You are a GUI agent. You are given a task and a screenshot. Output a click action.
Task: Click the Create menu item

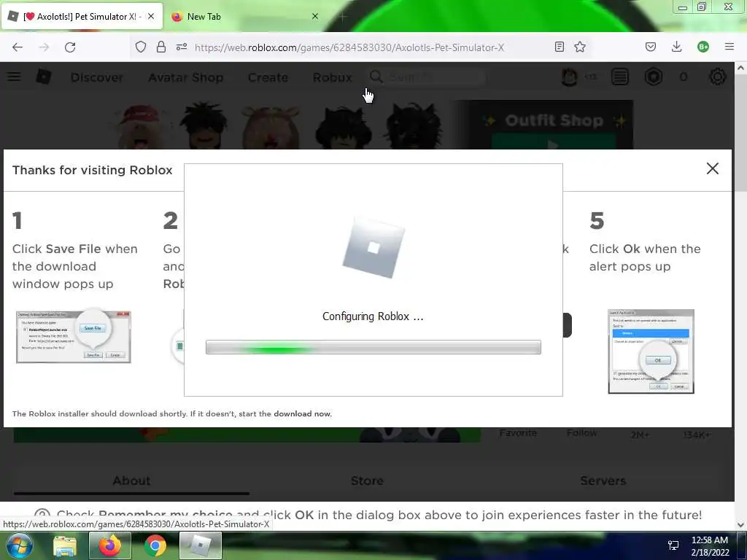point(268,77)
